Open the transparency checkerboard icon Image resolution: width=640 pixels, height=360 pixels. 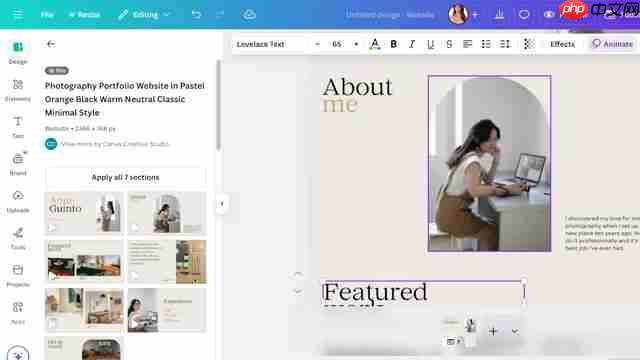pyautogui.click(x=529, y=44)
